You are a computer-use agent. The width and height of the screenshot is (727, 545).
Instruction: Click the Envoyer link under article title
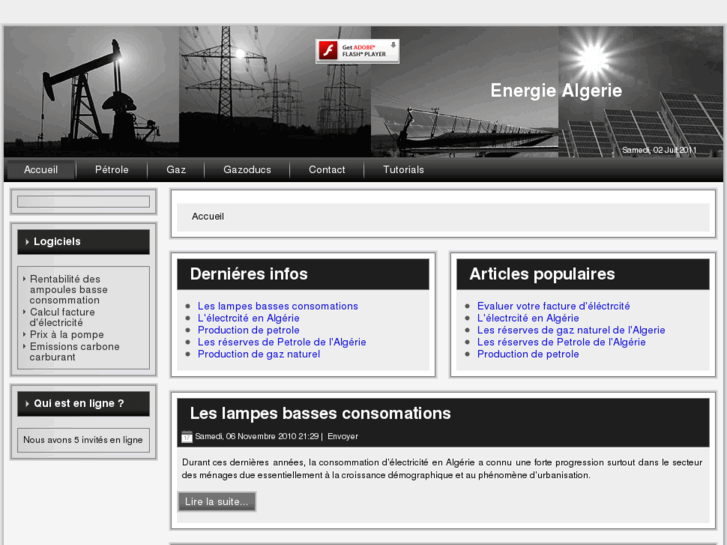(x=343, y=436)
